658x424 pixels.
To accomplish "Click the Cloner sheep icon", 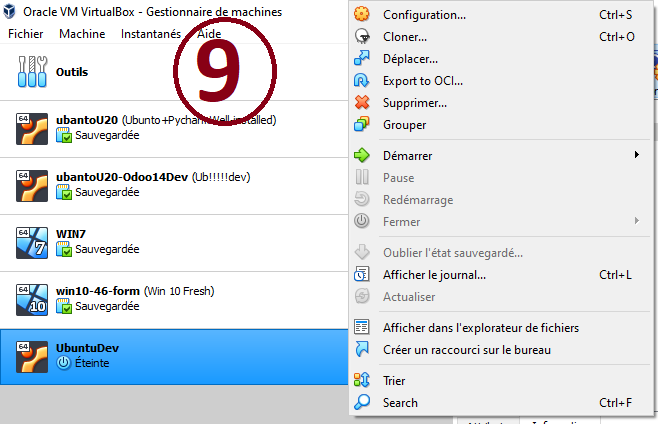I will click(363, 37).
